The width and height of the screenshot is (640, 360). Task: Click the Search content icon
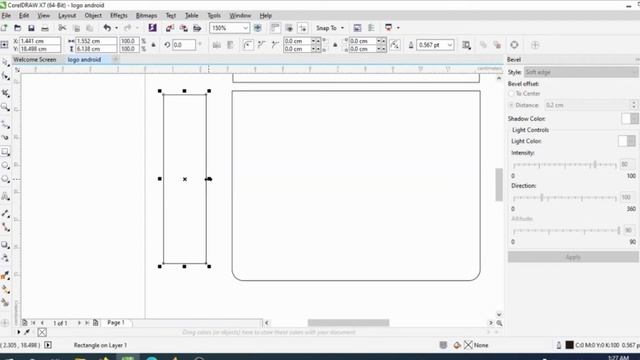click(x=153, y=28)
